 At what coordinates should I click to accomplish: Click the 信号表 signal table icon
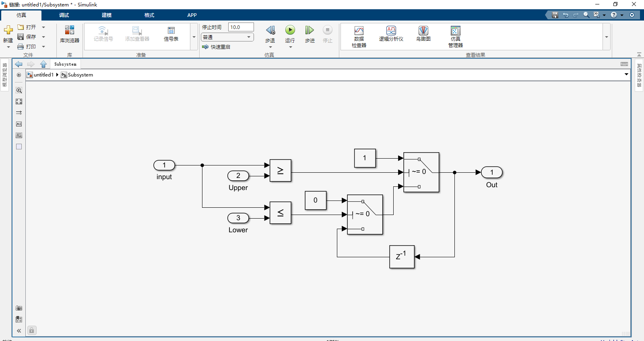coord(171,31)
